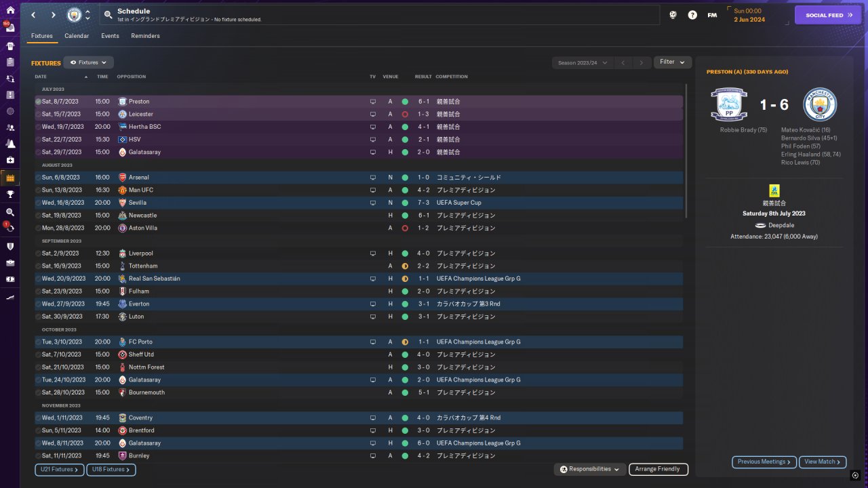This screenshot has height=488, width=868.
Task: Sort by the OPPOSITION column header
Action: [x=132, y=77]
